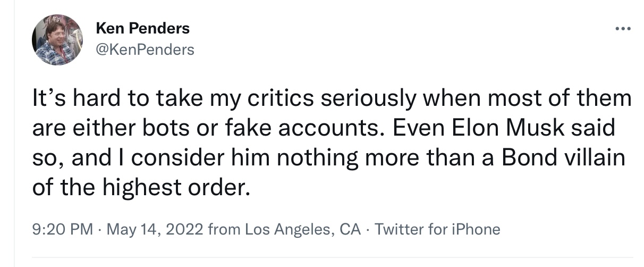Click the phrase "of the highest order."

coord(141,187)
